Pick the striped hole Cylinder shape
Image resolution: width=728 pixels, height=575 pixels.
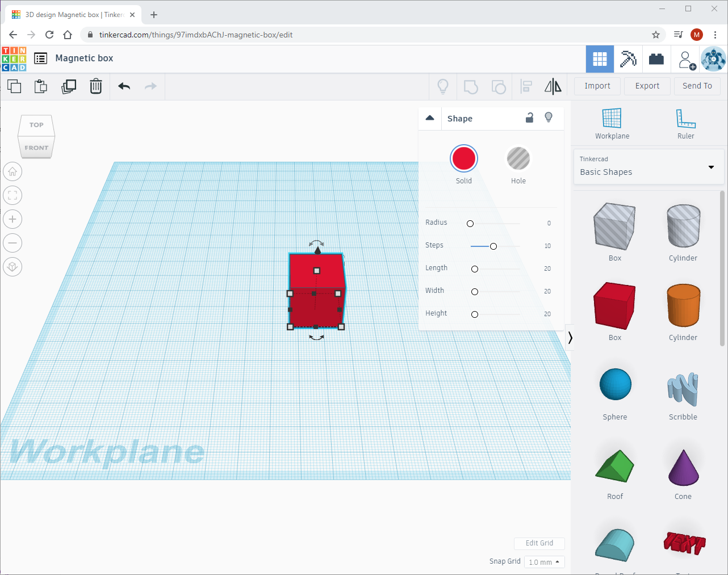coord(683,226)
